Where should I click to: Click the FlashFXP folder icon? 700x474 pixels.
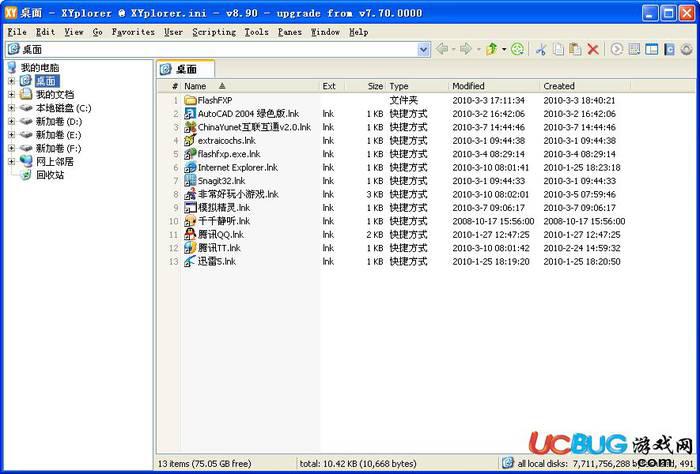point(190,100)
